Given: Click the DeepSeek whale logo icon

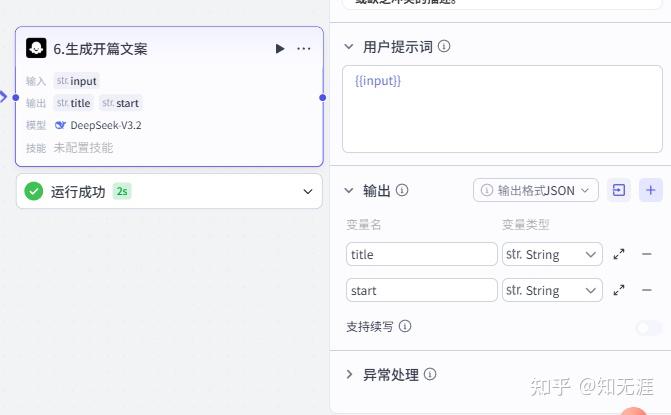Looking at the screenshot, I should 60,125.
